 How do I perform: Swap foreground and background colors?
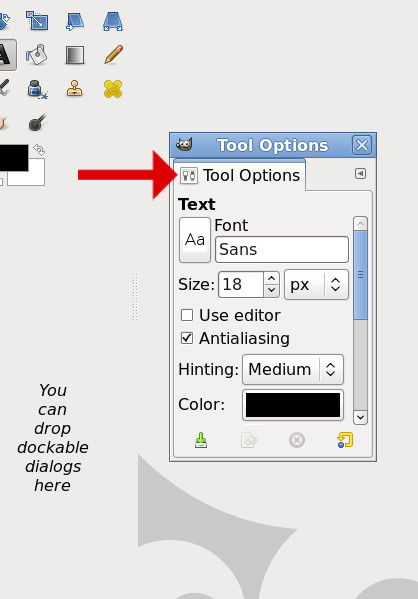click(39, 149)
